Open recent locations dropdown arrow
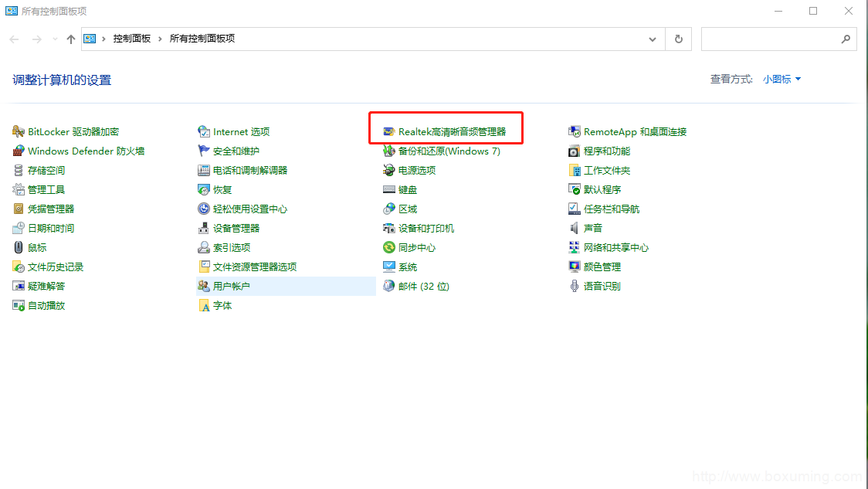This screenshot has height=489, width=868. (55, 39)
